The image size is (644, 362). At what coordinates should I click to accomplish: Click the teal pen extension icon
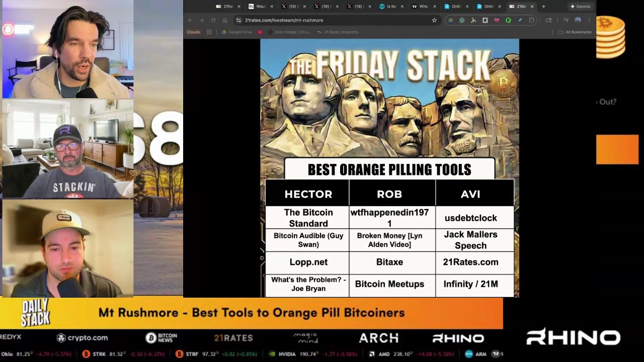[x=520, y=20]
